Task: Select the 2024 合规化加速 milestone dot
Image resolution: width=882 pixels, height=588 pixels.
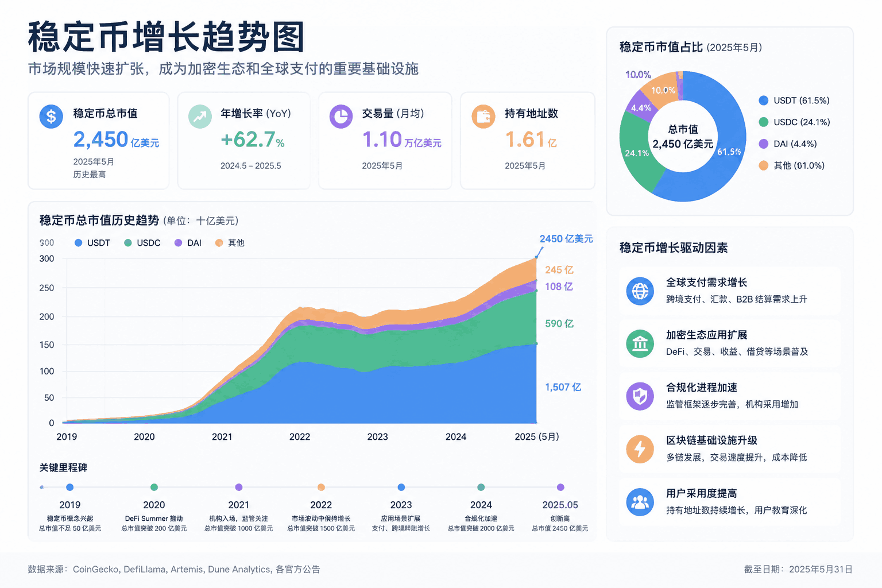Action: click(x=481, y=488)
